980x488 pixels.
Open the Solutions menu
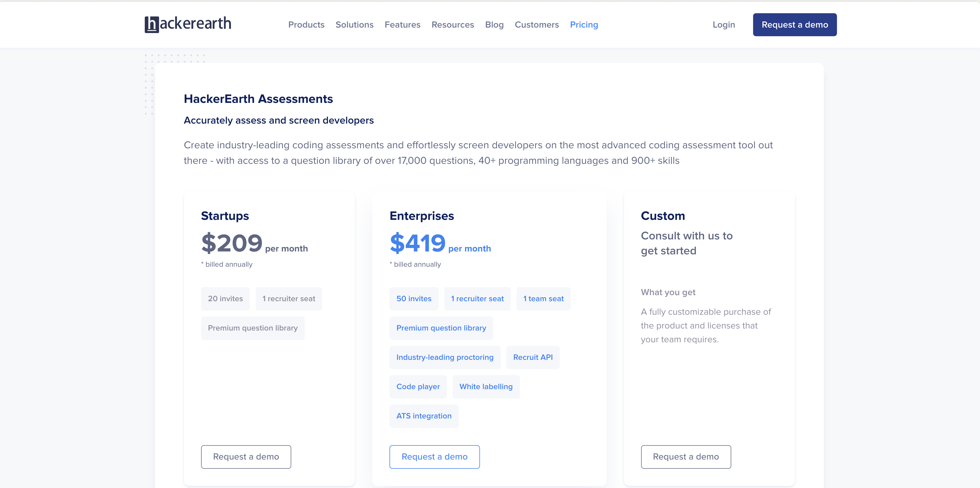(354, 25)
